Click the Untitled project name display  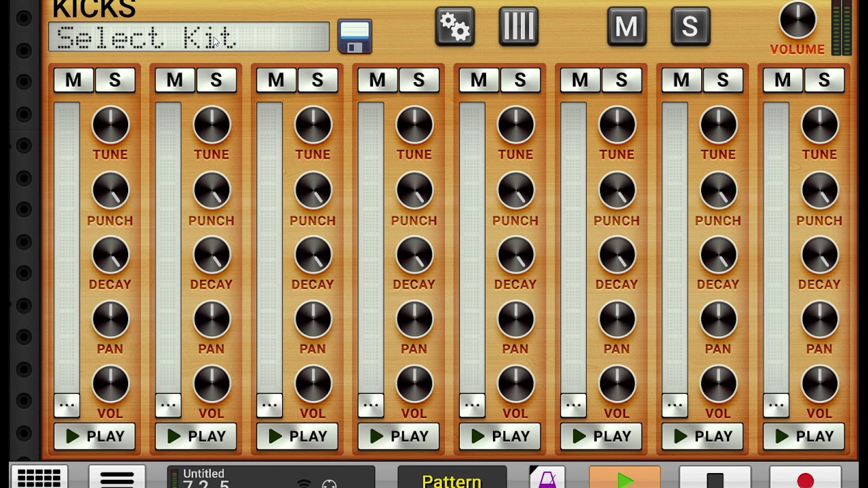pyautogui.click(x=203, y=474)
